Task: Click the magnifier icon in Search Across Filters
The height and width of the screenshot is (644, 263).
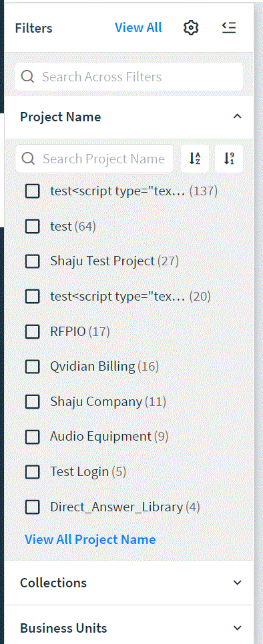Action: click(x=27, y=77)
